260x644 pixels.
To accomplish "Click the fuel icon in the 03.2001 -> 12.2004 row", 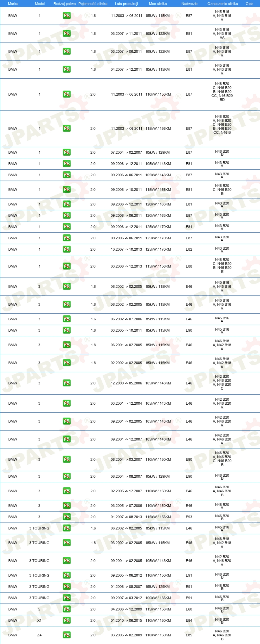I will tap(67, 403).
